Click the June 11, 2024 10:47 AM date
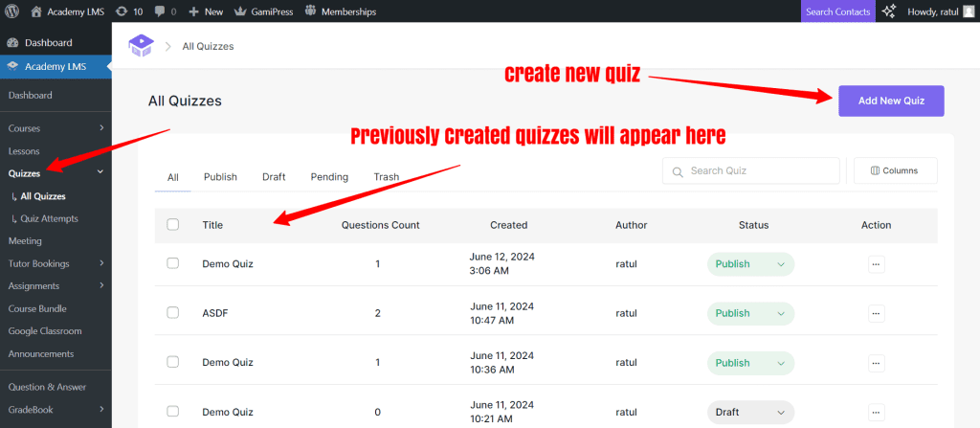The width and height of the screenshot is (980, 428). coord(501,313)
